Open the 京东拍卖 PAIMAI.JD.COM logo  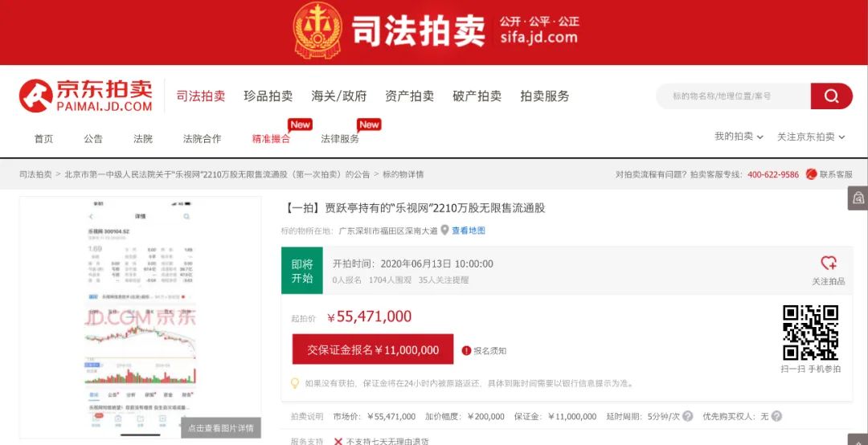click(86, 96)
